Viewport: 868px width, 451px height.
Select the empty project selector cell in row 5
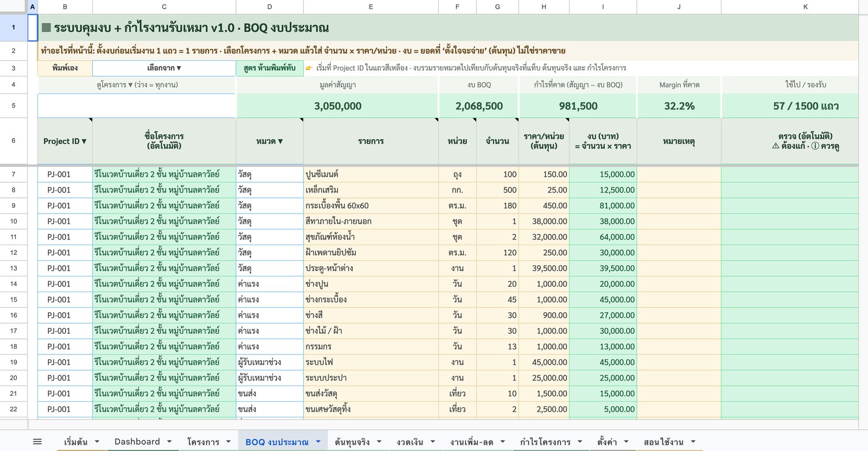coord(137,106)
